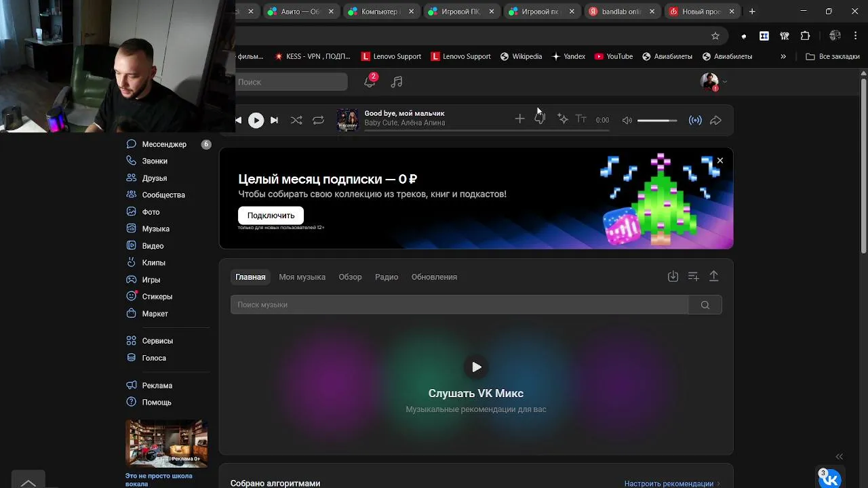Click the Реклама megaphone icon
The image size is (868, 488).
132,385
